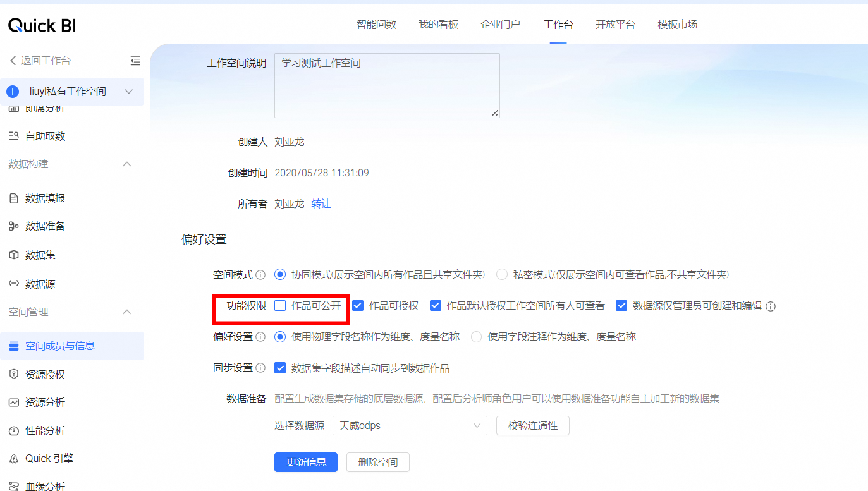Click the info icon next to 空间模式

260,275
